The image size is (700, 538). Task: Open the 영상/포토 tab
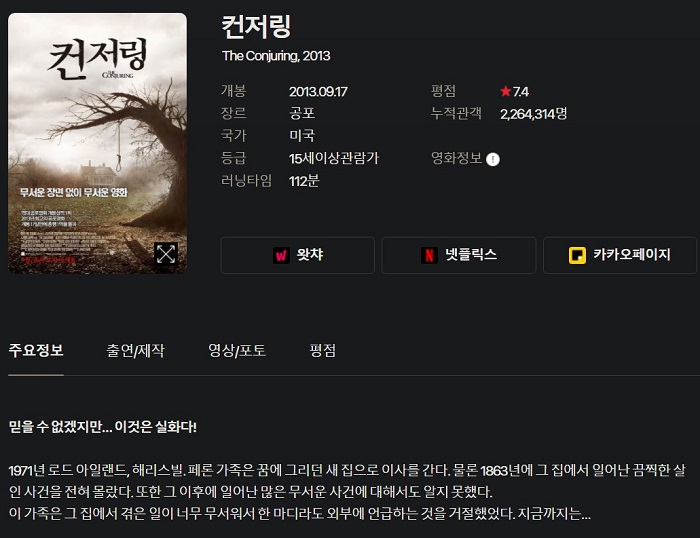tap(237, 350)
